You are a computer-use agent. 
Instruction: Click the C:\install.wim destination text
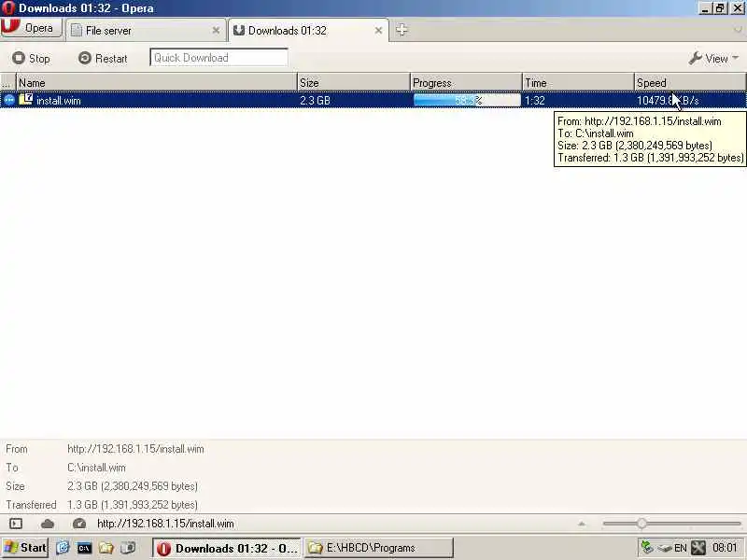coord(97,468)
